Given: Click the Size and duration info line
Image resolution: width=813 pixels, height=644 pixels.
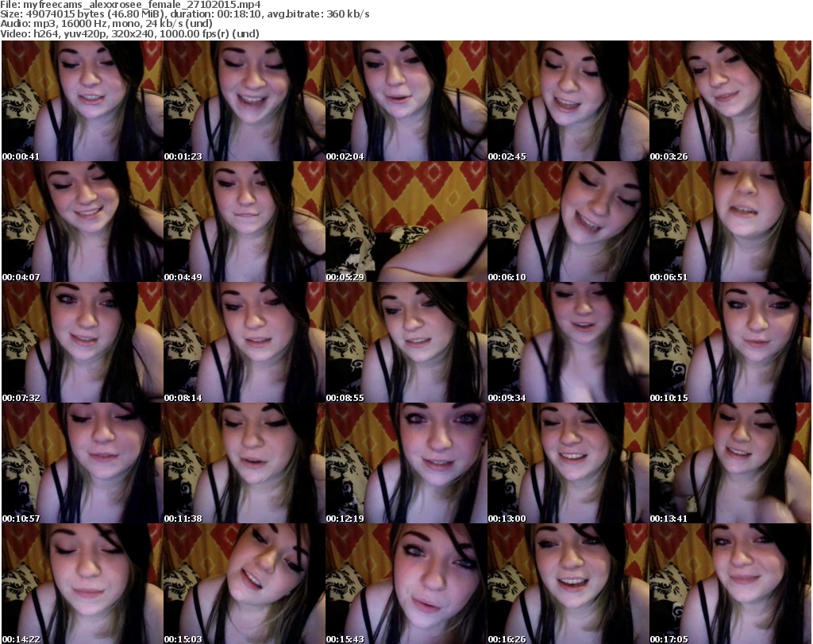Looking at the screenshot, I should tap(184, 14).
